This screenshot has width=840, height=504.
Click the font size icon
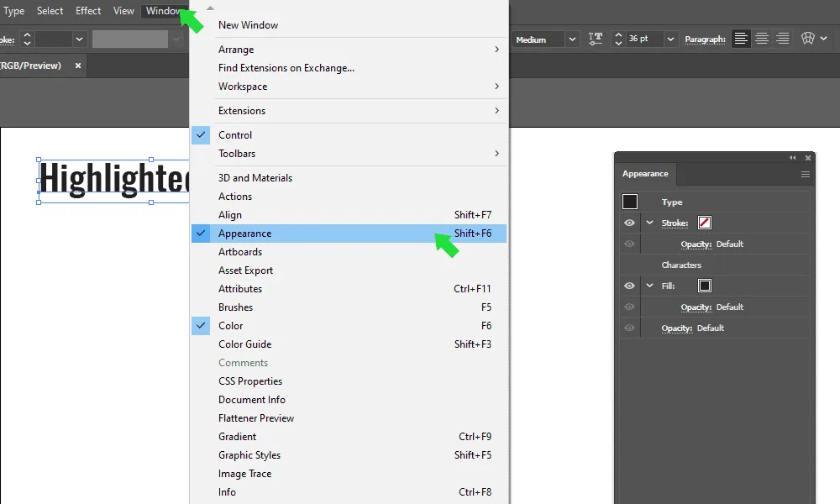596,39
